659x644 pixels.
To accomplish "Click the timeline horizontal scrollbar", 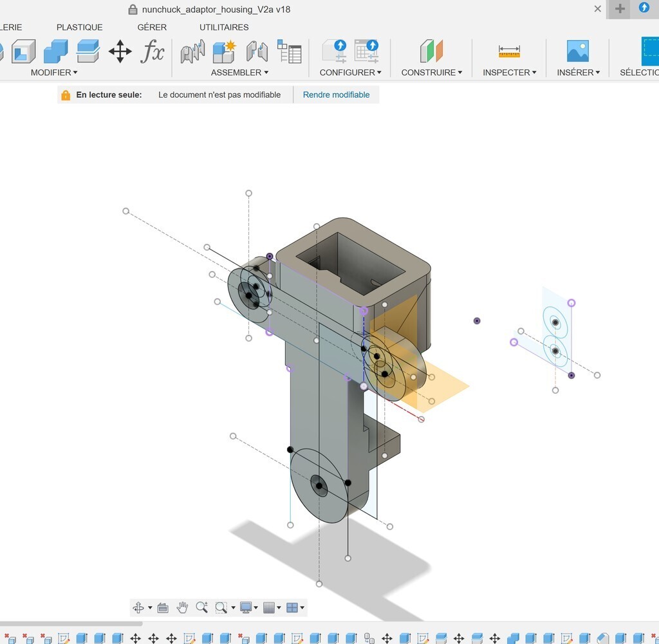I will (x=71, y=624).
